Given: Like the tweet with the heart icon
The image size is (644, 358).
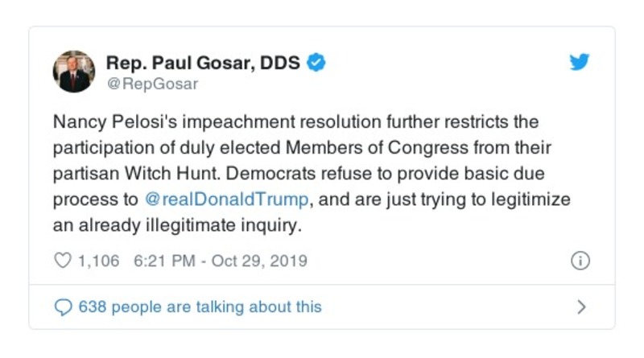Looking at the screenshot, I should (62, 261).
